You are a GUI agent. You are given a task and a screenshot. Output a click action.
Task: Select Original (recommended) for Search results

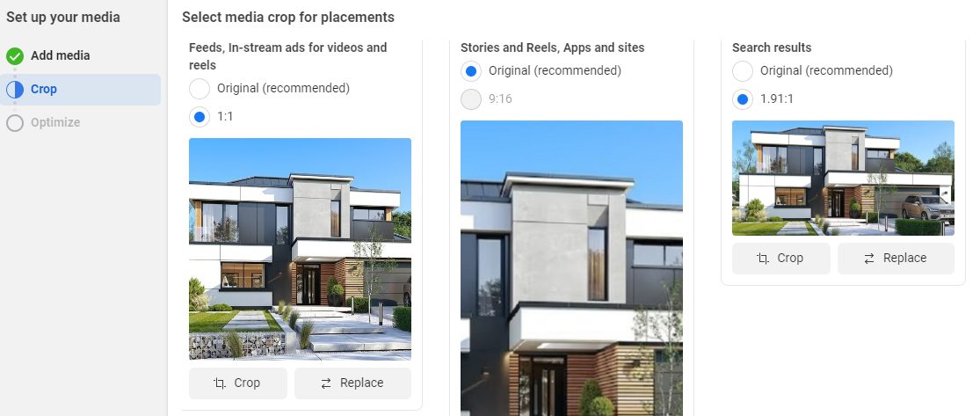click(x=743, y=71)
